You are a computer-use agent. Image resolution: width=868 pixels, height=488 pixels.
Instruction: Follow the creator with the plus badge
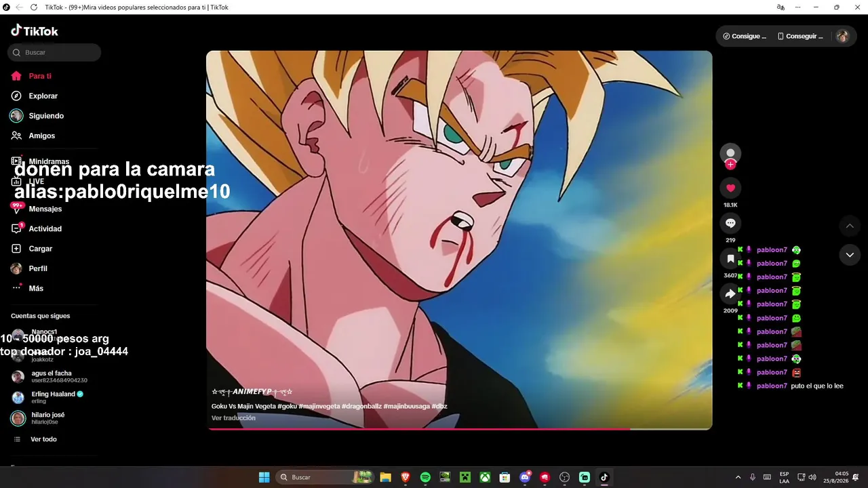click(x=730, y=164)
